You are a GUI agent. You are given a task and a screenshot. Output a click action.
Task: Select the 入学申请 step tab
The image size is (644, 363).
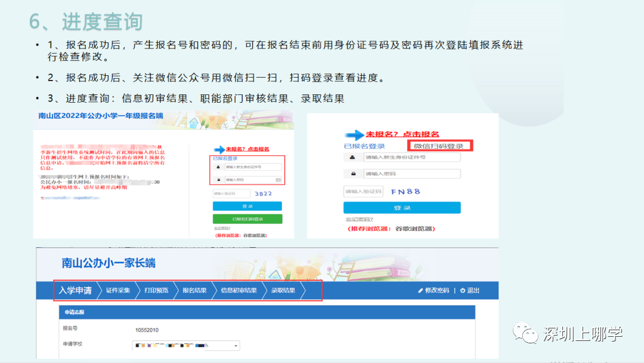[76, 290]
